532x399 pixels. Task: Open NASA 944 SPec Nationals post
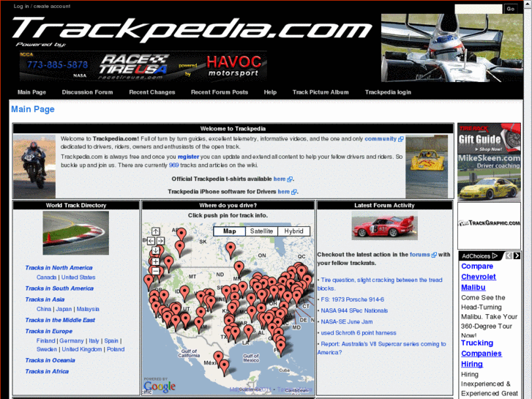[x=354, y=310]
